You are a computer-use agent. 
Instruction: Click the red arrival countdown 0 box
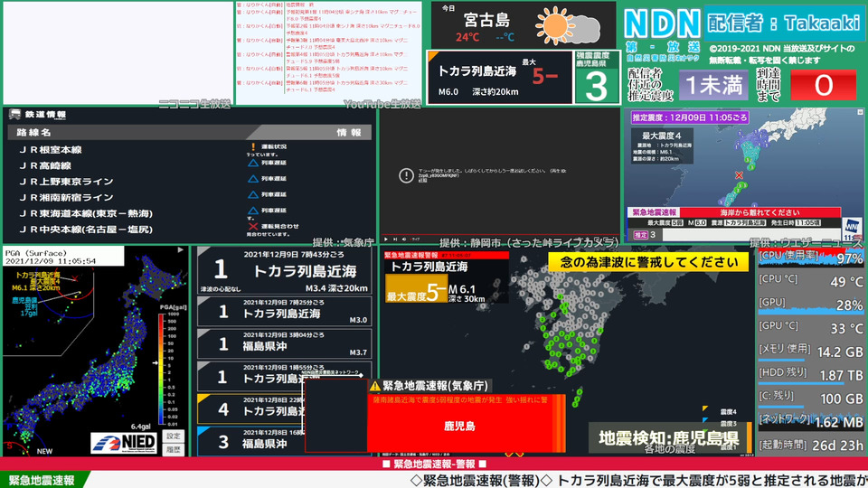(823, 85)
